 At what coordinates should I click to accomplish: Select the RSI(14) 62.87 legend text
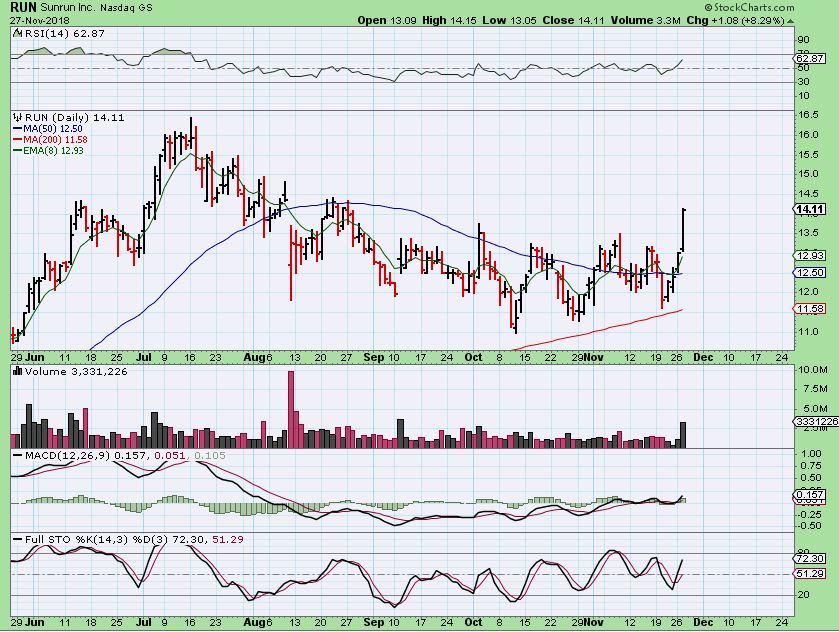tap(64, 33)
